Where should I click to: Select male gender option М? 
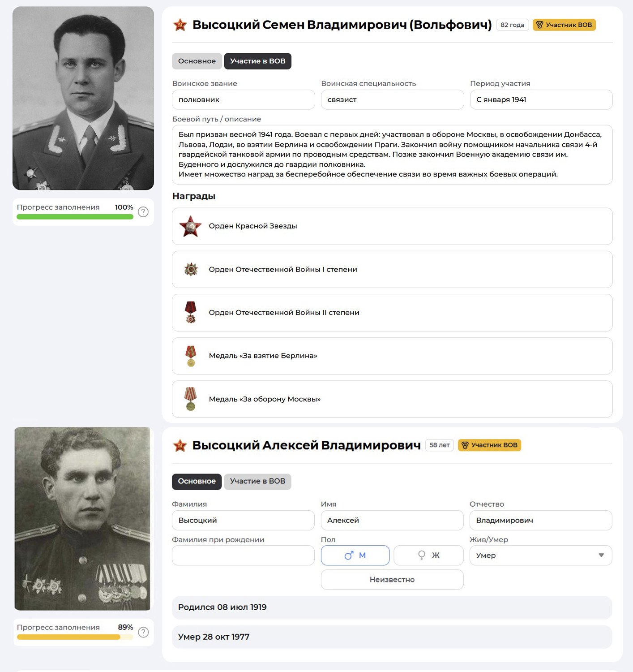[x=355, y=556]
